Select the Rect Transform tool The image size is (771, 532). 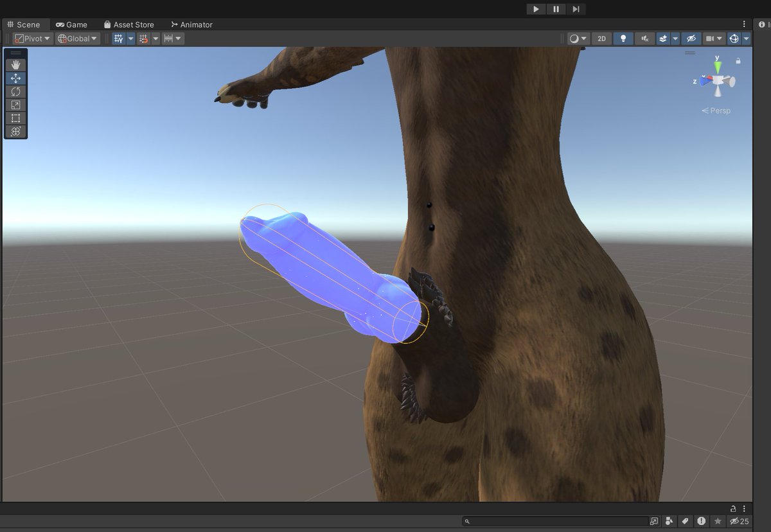15,118
